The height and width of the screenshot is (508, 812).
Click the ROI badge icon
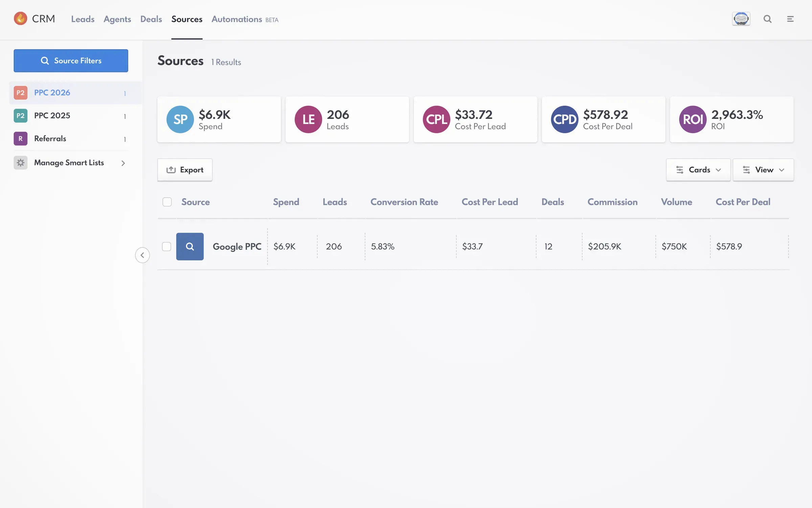(693, 119)
